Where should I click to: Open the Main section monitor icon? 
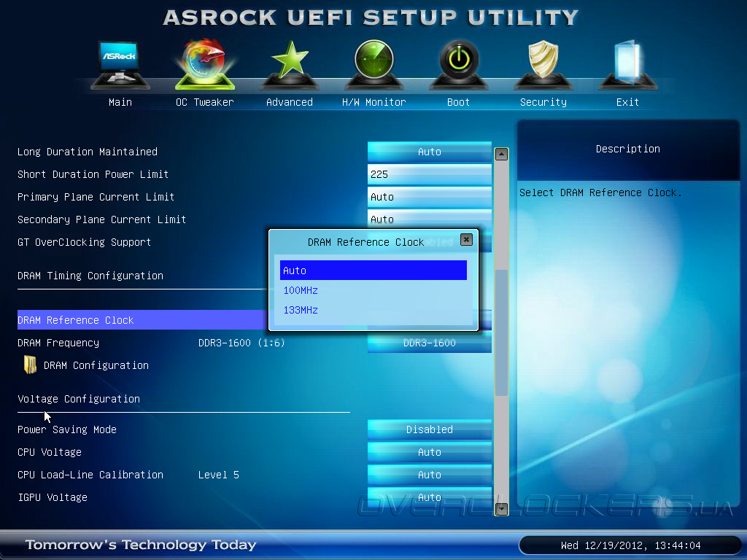coord(120,65)
